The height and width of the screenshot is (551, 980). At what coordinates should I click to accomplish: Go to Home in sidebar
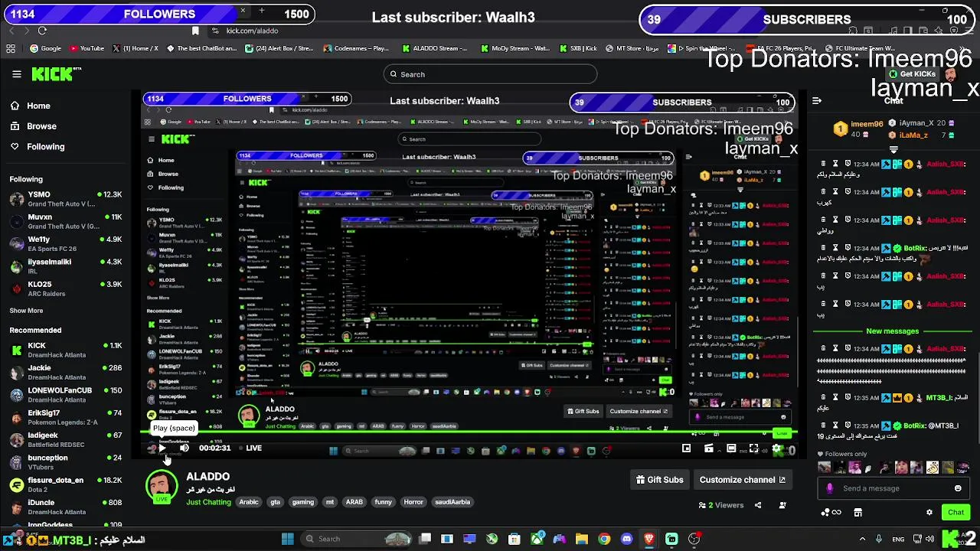[x=31, y=106]
